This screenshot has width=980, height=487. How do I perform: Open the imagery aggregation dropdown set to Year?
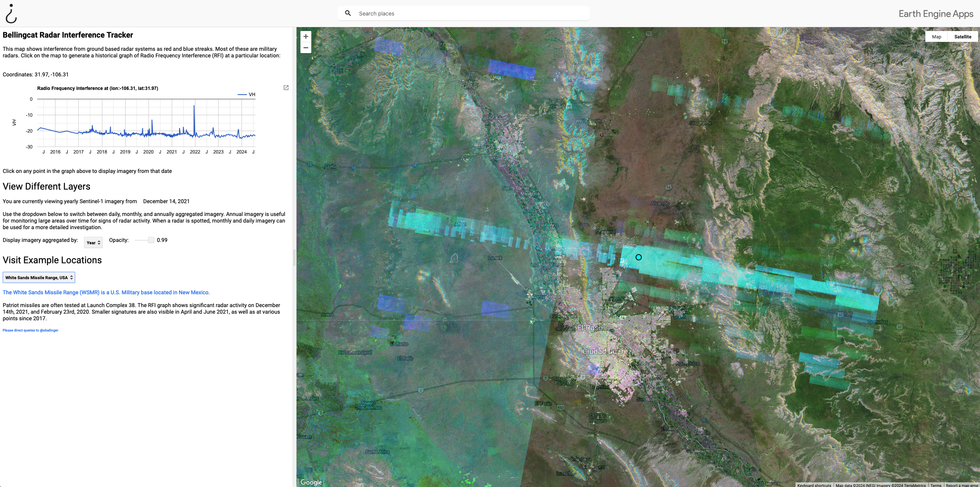click(93, 242)
